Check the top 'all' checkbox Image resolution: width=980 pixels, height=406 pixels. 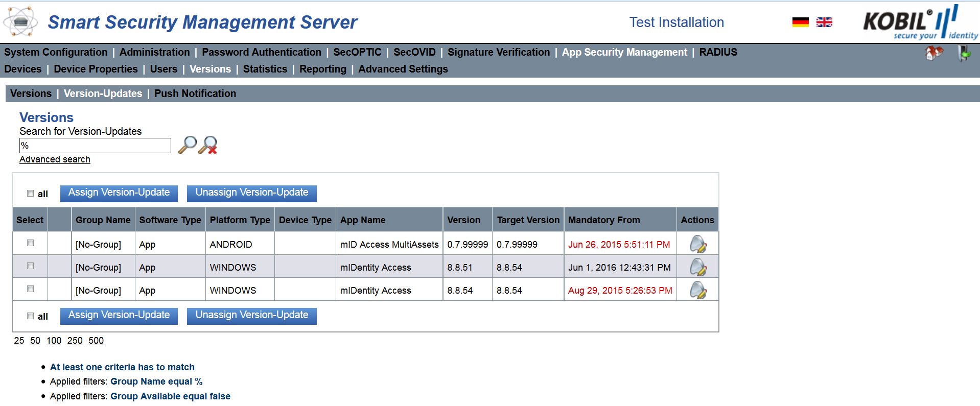[31, 194]
